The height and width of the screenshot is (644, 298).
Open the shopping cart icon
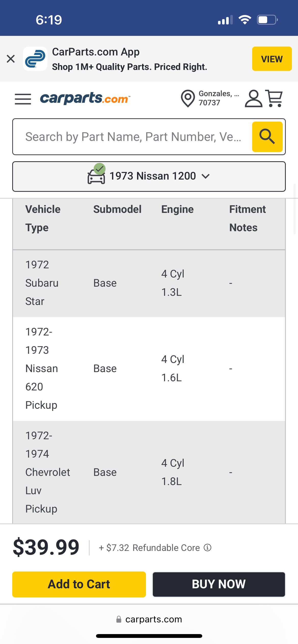274,98
